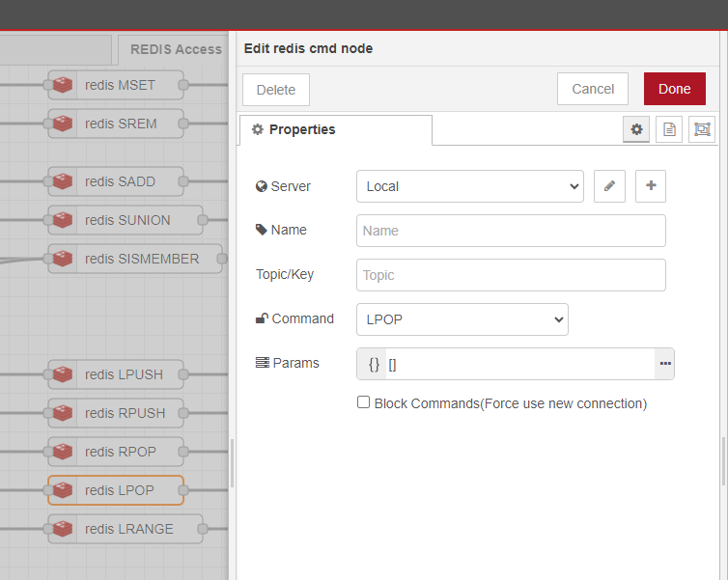Image resolution: width=728 pixels, height=580 pixels.
Task: Expand Params editor with ellipsis button
Action: (665, 364)
